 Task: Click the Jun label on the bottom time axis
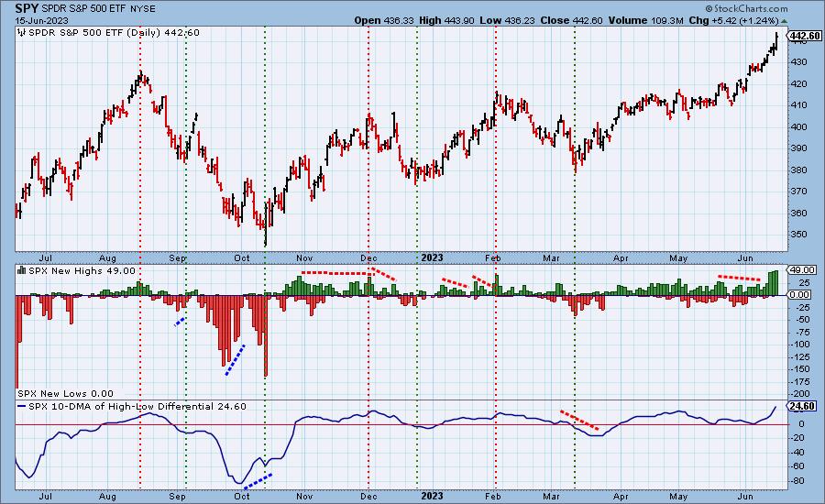tap(745, 497)
